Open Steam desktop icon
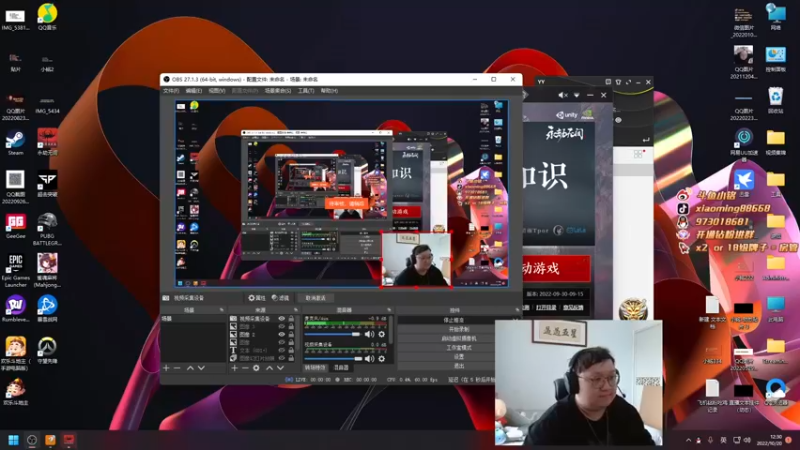 (15, 142)
